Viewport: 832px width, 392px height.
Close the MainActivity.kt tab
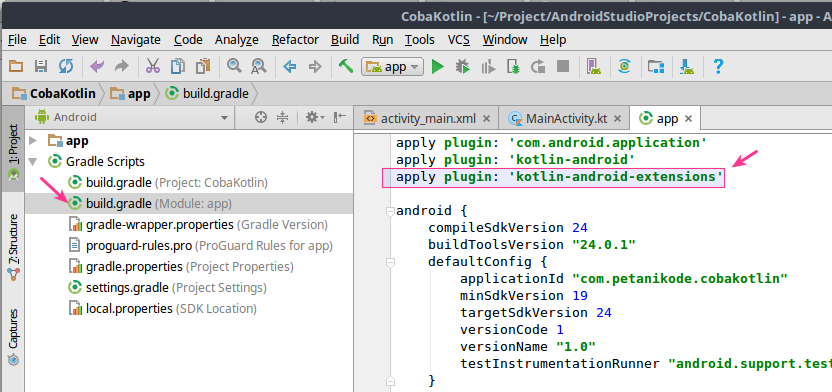[618, 119]
